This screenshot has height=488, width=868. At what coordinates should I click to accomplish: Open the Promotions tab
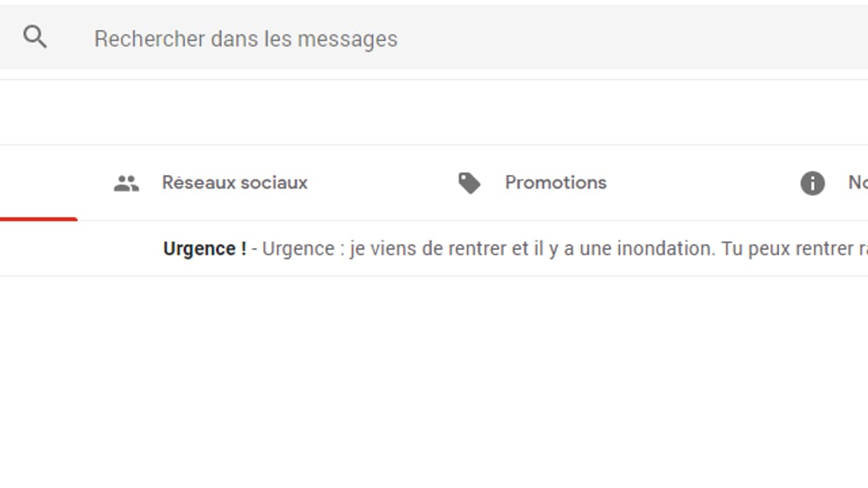(x=555, y=183)
